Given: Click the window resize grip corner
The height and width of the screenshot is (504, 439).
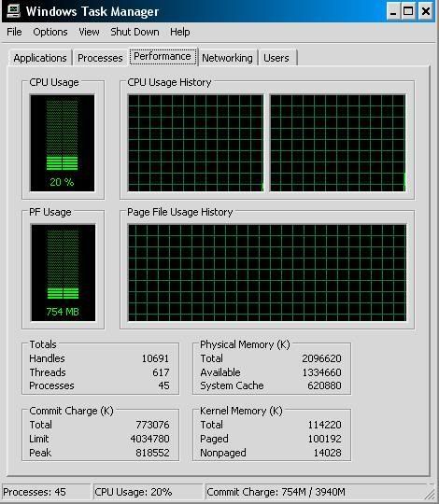Looking at the screenshot, I should tap(430, 495).
